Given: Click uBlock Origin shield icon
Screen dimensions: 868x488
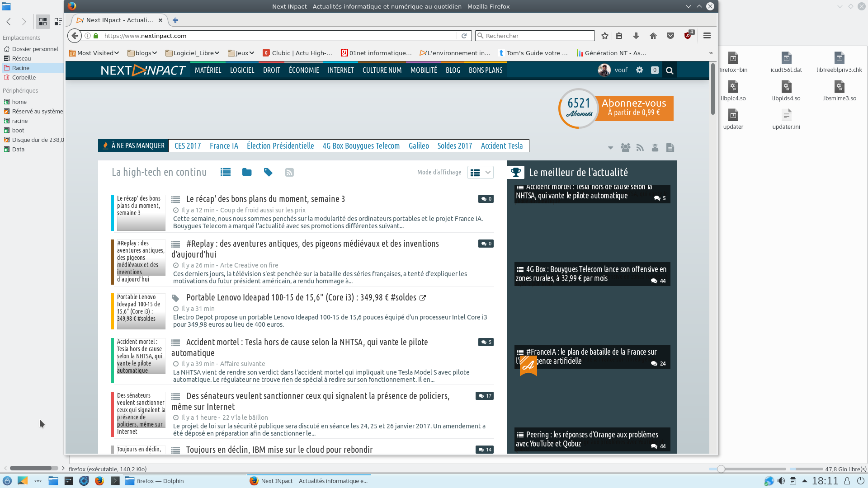Looking at the screenshot, I should [x=688, y=35].
